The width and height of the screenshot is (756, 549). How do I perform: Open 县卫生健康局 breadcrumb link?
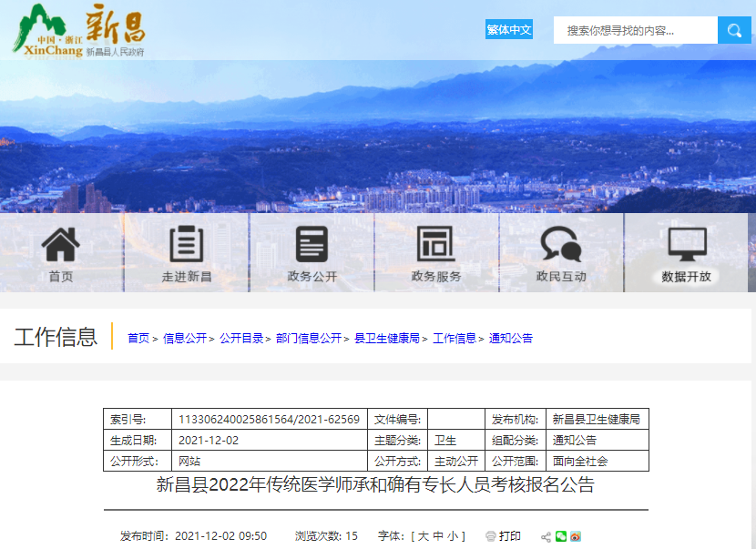coord(387,338)
